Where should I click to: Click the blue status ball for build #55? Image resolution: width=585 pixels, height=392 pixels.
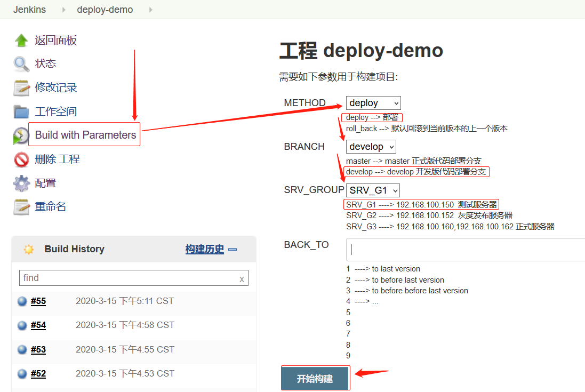pos(22,301)
